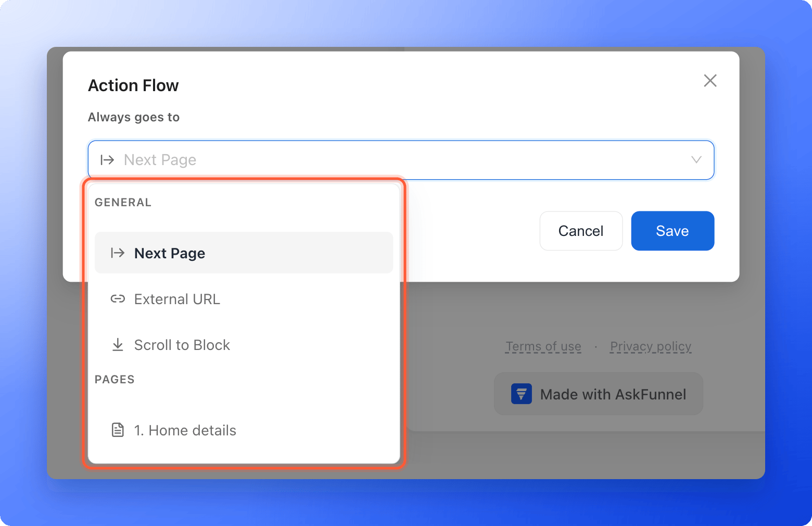The width and height of the screenshot is (812, 526).
Task: Click the Always goes to label
Action: [x=134, y=117]
